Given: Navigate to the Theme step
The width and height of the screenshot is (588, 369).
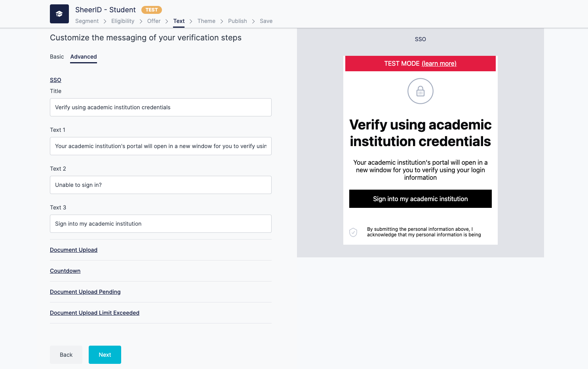Looking at the screenshot, I should pyautogui.click(x=206, y=21).
